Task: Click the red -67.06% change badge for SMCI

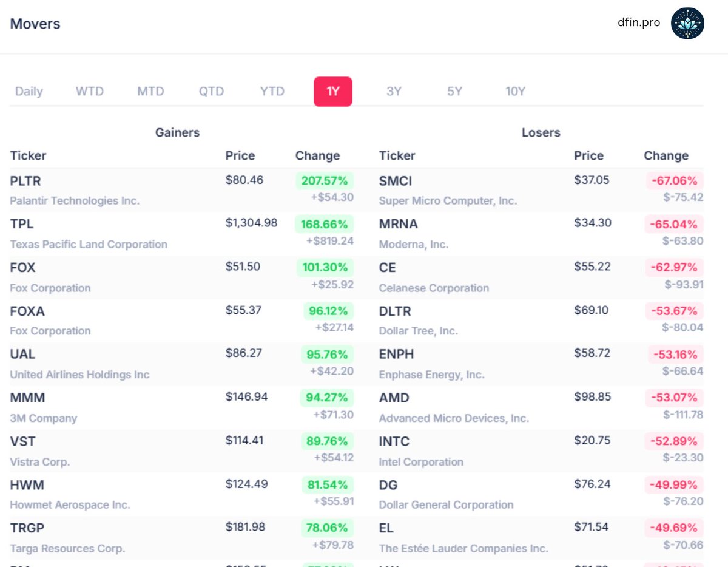Action: (673, 180)
